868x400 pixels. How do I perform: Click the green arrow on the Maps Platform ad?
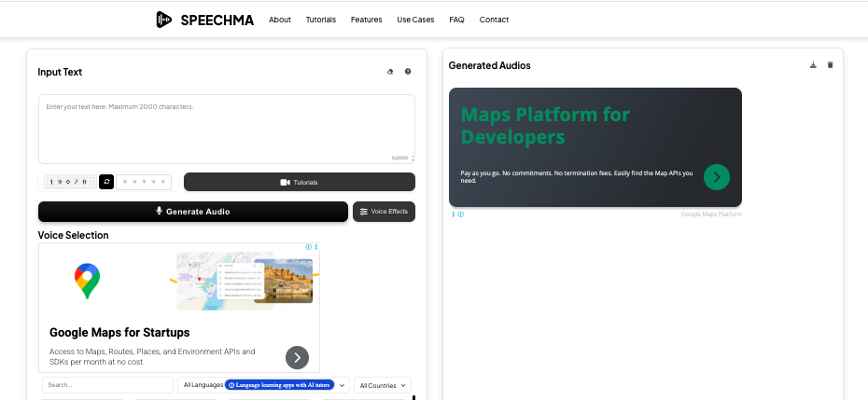tap(716, 177)
